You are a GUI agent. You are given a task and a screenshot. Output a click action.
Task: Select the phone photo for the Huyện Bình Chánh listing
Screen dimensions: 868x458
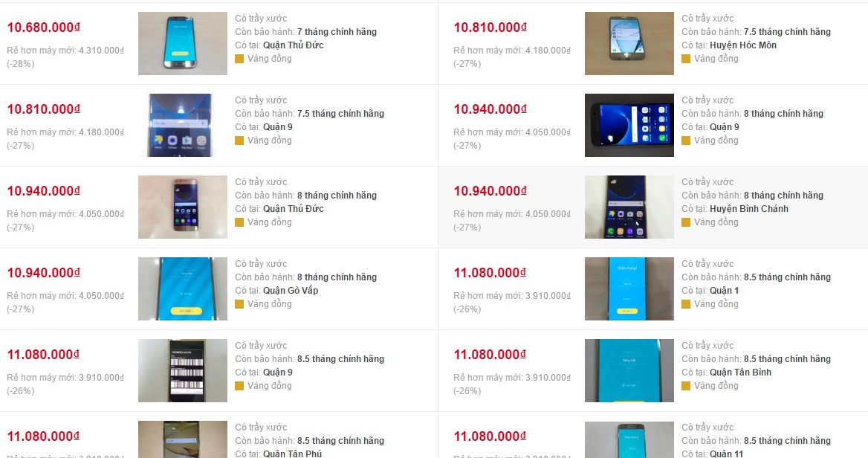coord(629,207)
